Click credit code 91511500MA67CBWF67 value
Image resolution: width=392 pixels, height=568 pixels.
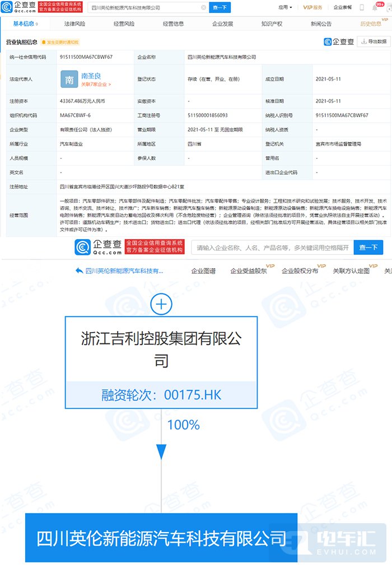(86, 57)
